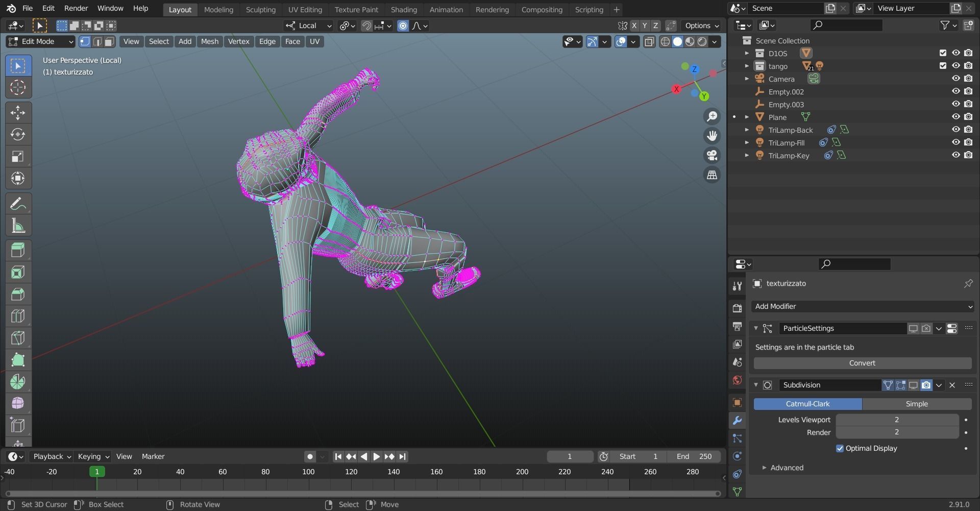980x511 pixels.
Task: Choose the Inset Faces tool
Action: point(18,272)
